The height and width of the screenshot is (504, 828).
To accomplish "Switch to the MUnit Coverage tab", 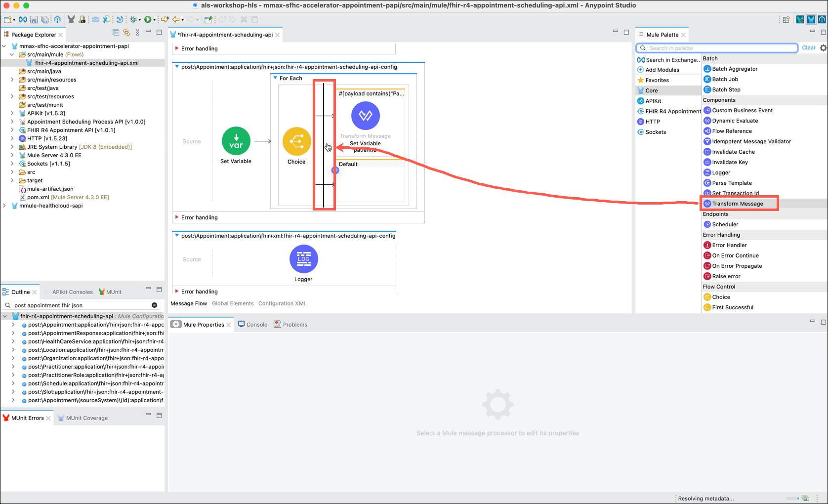I will point(83,418).
